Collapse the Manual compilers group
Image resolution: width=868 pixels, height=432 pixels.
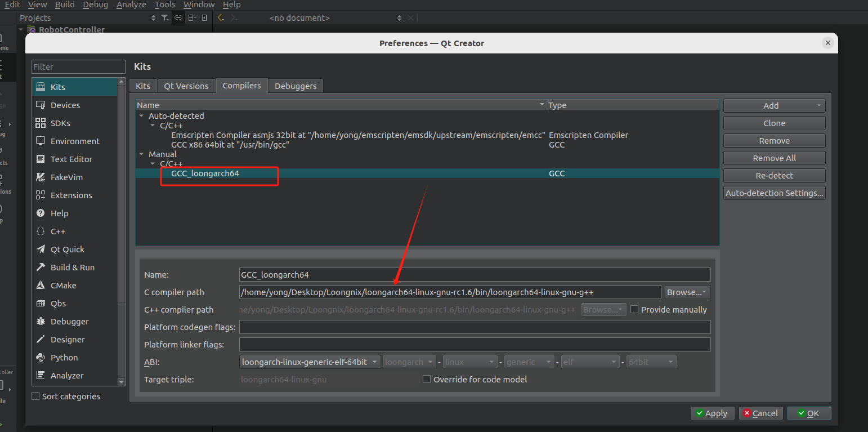(142, 154)
